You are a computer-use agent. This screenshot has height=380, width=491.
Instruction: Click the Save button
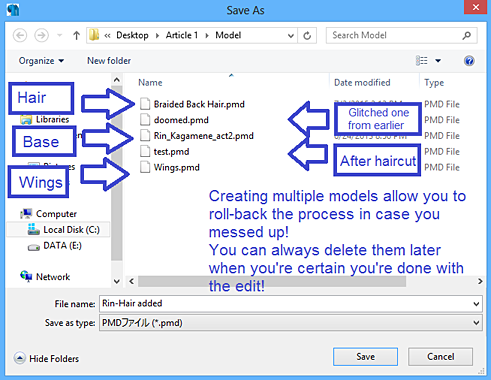[x=365, y=357]
